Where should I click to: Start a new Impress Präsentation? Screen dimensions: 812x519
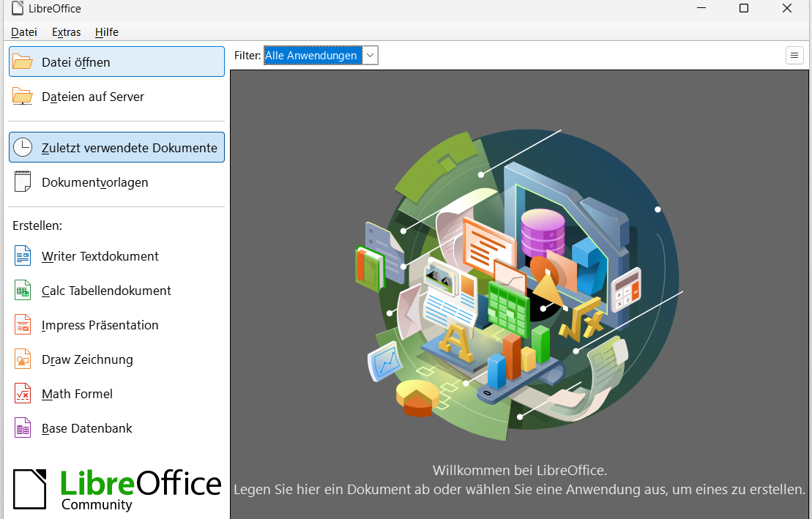coord(100,325)
